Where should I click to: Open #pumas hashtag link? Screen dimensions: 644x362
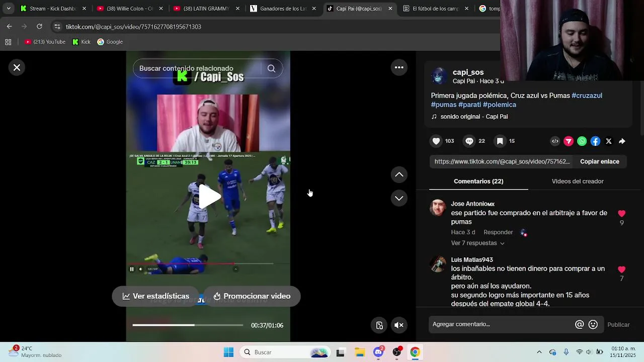tap(444, 105)
